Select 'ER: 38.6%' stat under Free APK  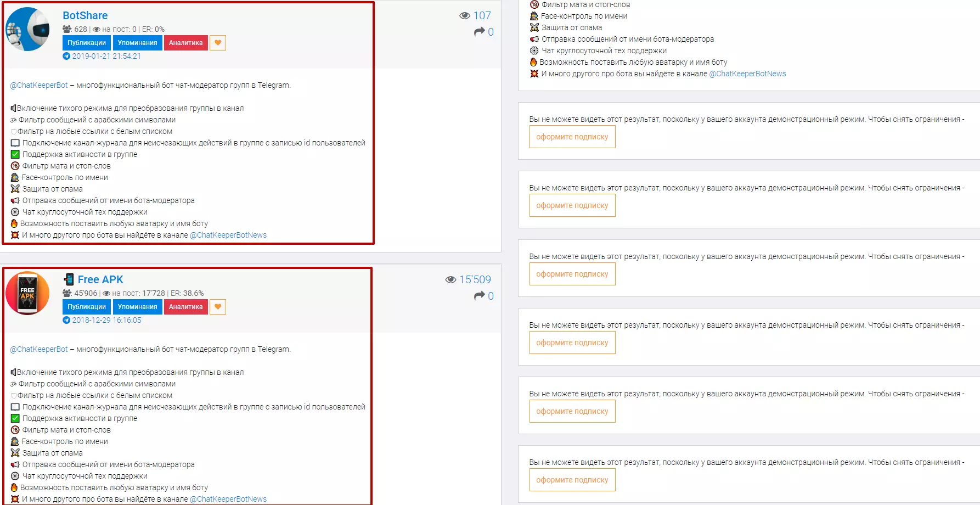click(187, 293)
